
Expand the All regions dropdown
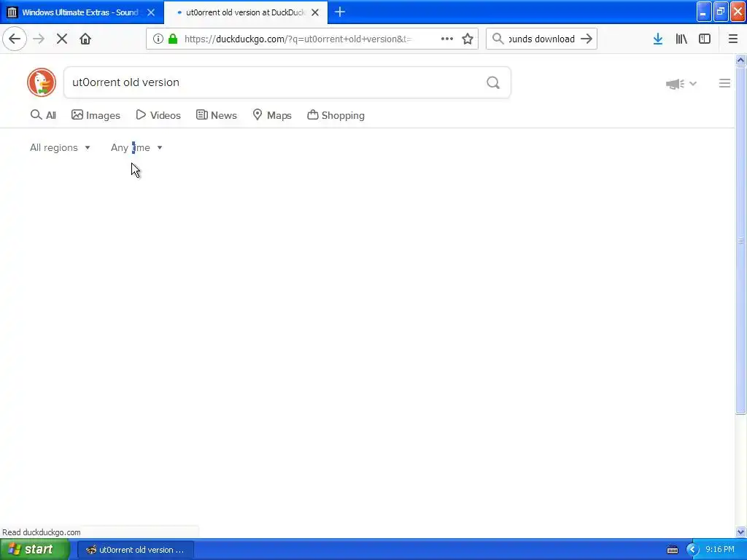[60, 147]
